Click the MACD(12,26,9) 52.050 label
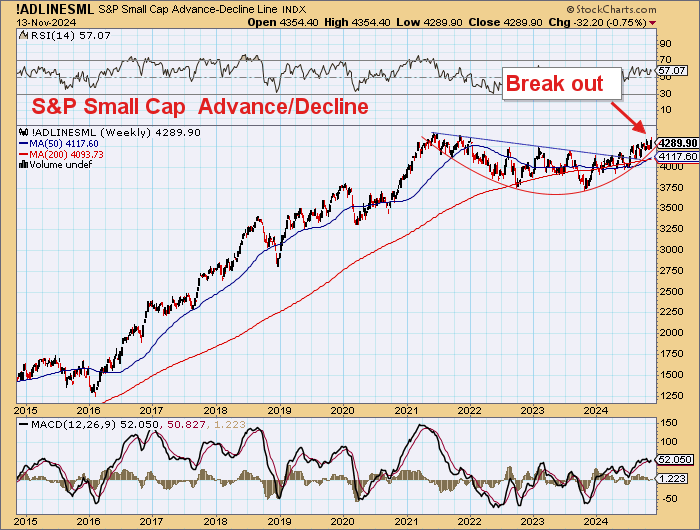 [94, 425]
